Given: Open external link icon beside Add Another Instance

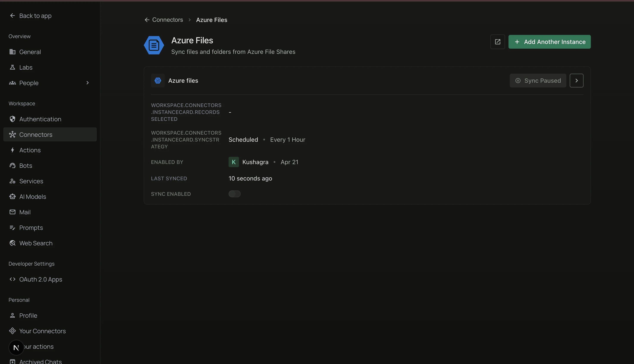Looking at the screenshot, I should [497, 42].
